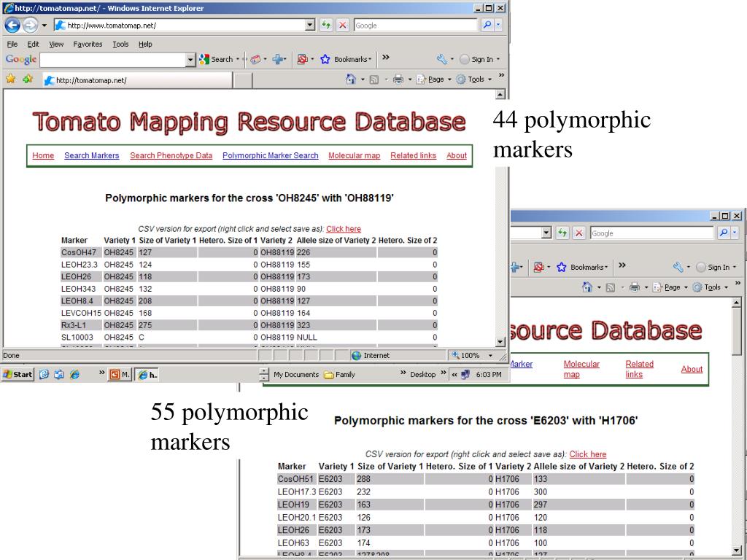Click the Windows Start button
This screenshot has height=560, width=747.
point(18,374)
